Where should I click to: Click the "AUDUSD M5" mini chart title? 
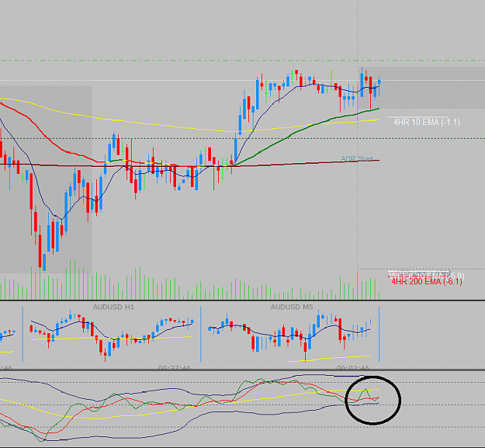(292, 307)
